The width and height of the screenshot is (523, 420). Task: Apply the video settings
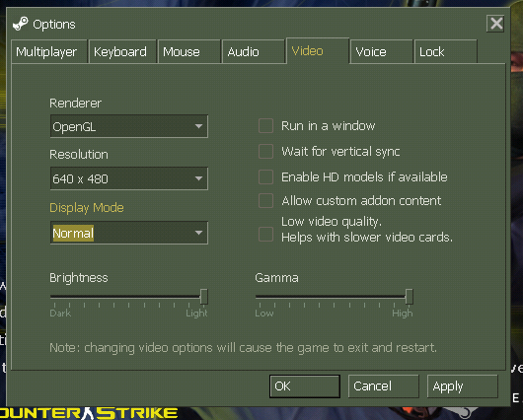[462, 386]
